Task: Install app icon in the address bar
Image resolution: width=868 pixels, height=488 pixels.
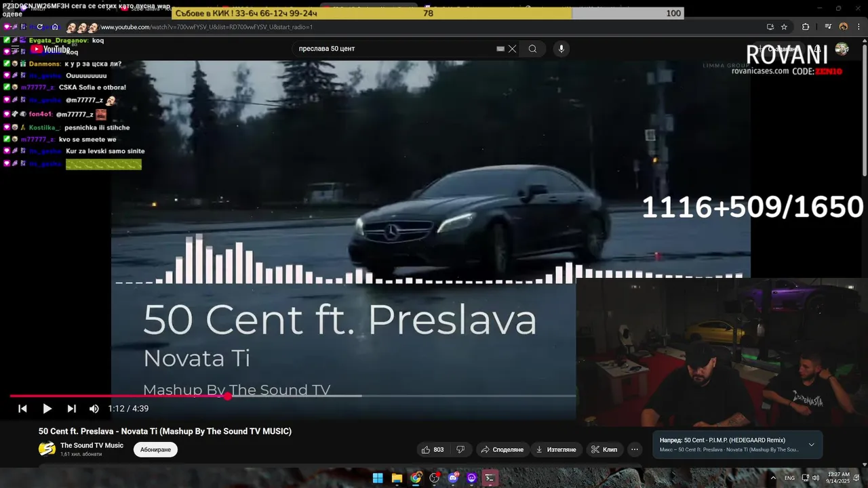Action: tap(770, 27)
